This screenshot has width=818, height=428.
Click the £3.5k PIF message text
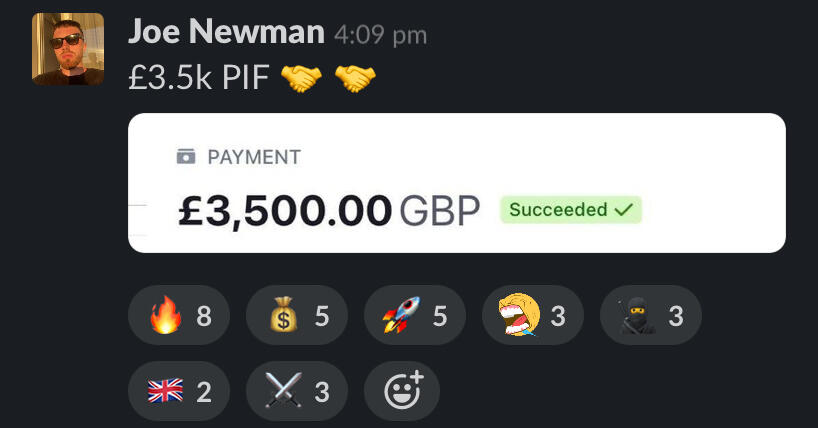(x=199, y=78)
